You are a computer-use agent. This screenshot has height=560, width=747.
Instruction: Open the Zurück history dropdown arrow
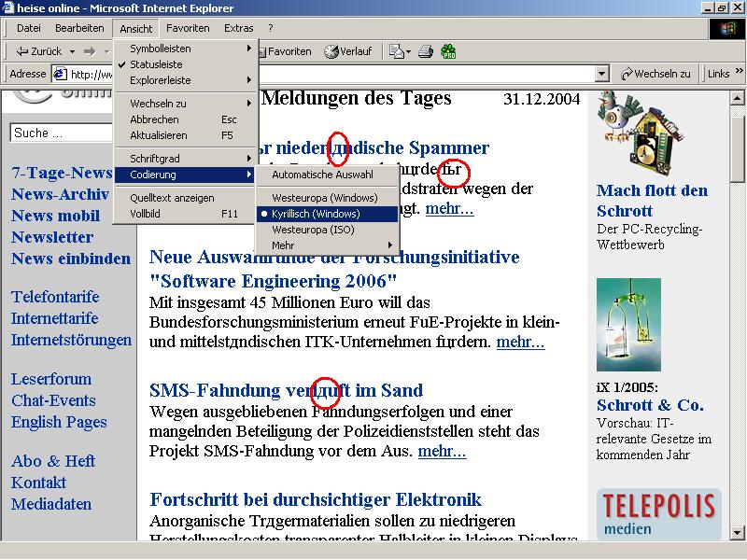point(72,51)
